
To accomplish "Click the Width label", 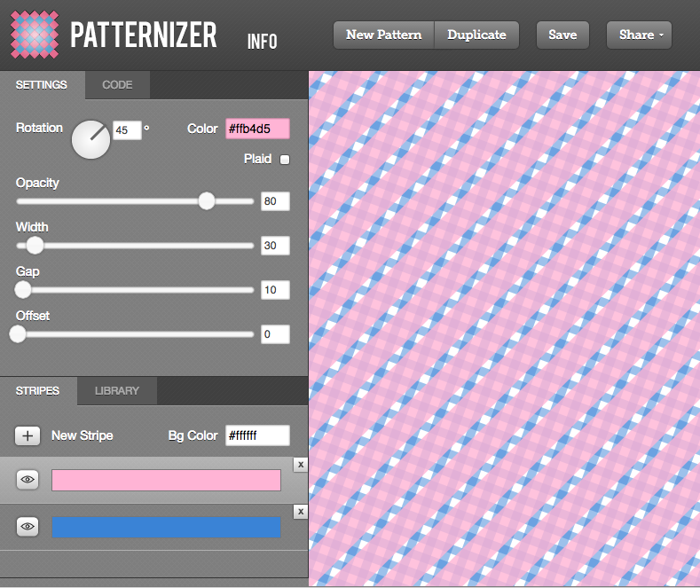I will tap(32, 227).
